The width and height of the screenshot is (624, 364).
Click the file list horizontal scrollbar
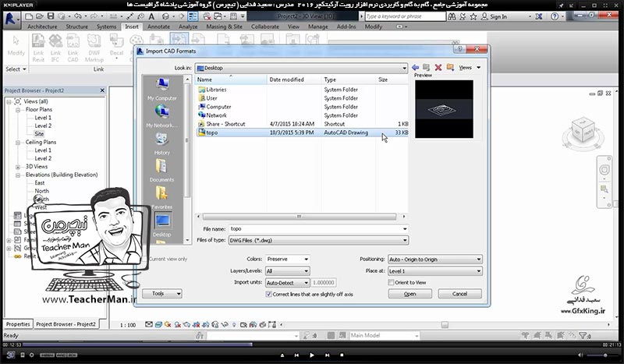(300, 217)
